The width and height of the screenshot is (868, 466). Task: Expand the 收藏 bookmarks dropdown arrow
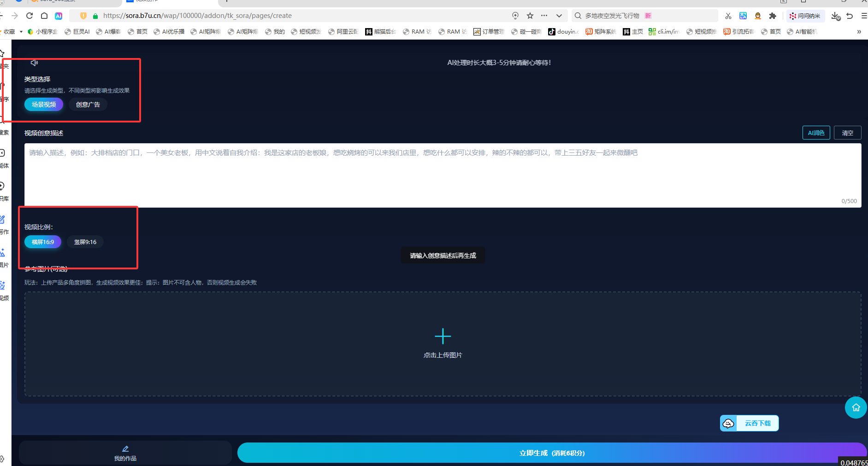pos(21,32)
